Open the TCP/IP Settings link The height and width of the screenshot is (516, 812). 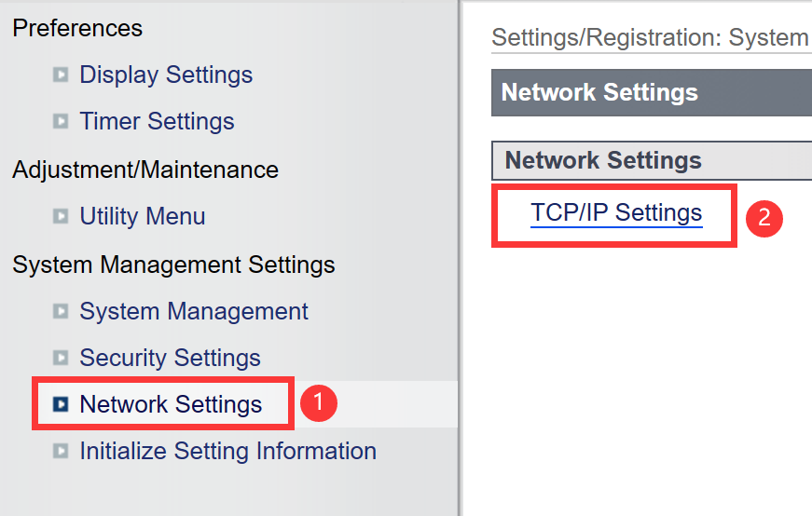point(616,213)
